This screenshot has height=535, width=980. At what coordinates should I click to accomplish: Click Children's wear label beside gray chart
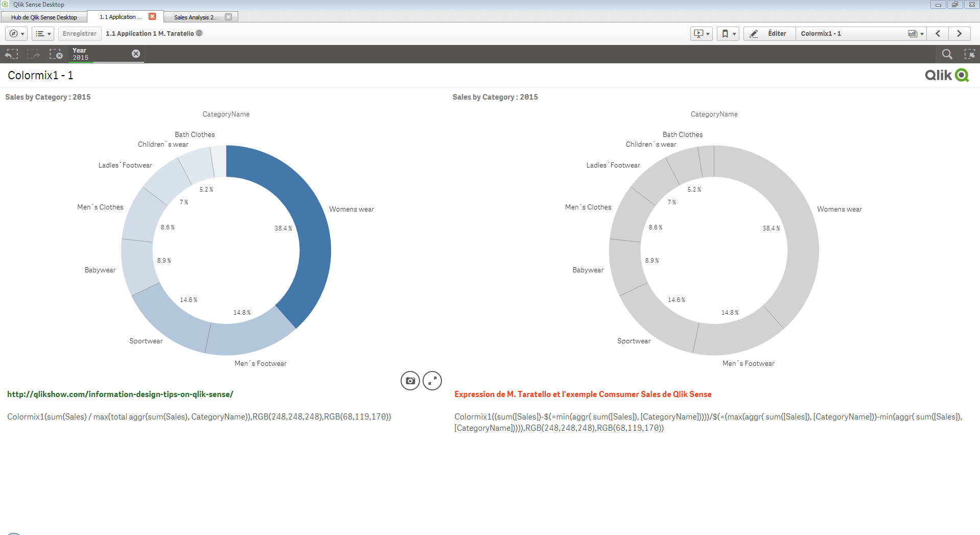click(x=651, y=145)
